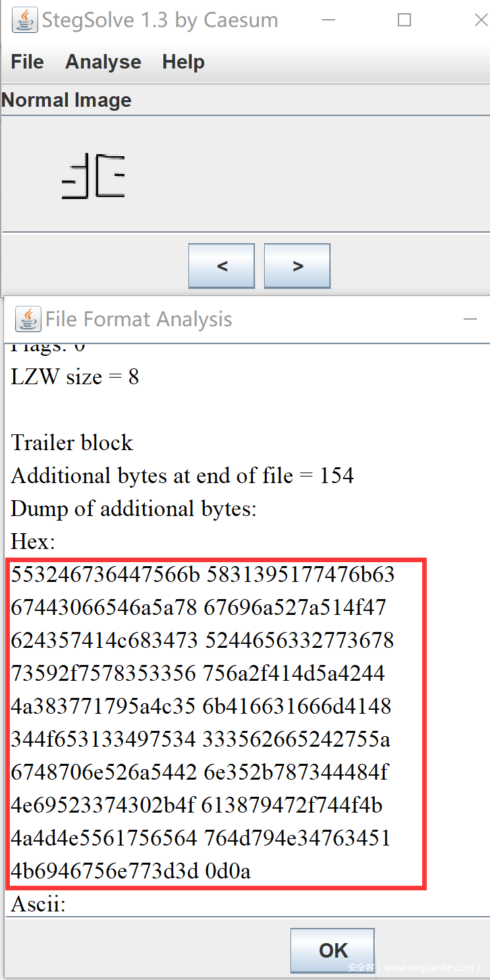Minimize the File Format Analysis dialog
This screenshot has width=490, height=980.
click(470, 319)
